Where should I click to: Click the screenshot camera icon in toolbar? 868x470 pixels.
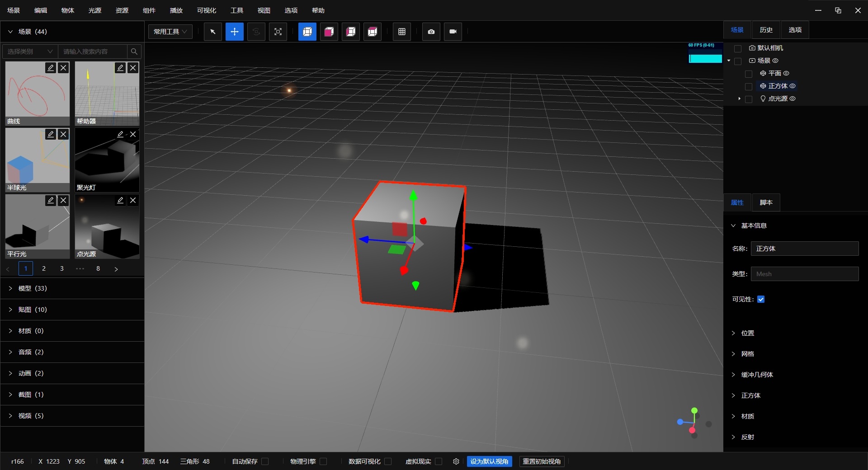431,32
